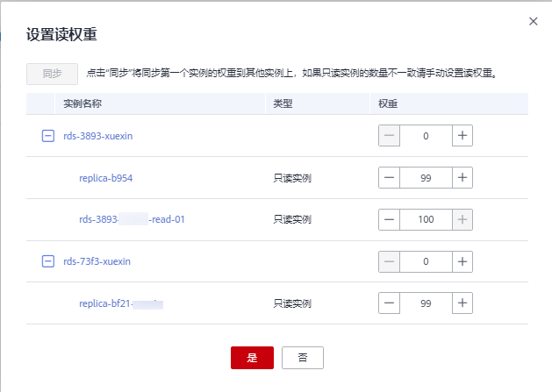This screenshot has height=392, width=552.
Task: Collapse the rds-73f3-xuexin group
Action: click(x=48, y=261)
